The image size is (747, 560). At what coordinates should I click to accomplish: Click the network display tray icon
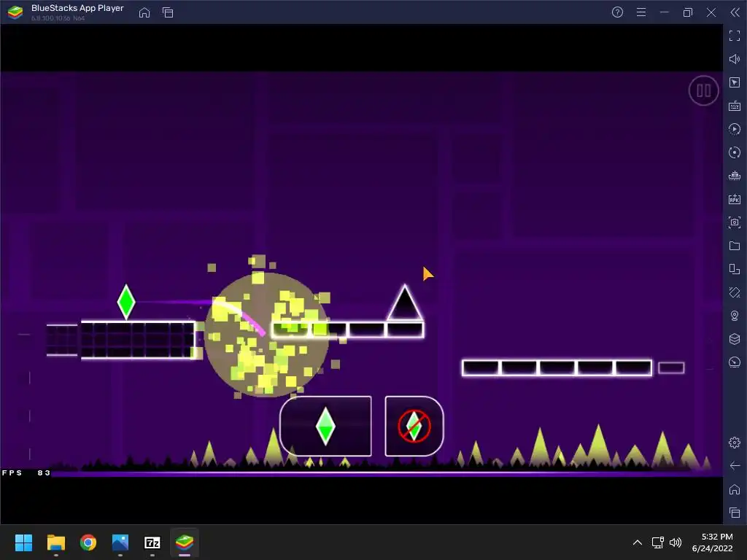point(657,542)
